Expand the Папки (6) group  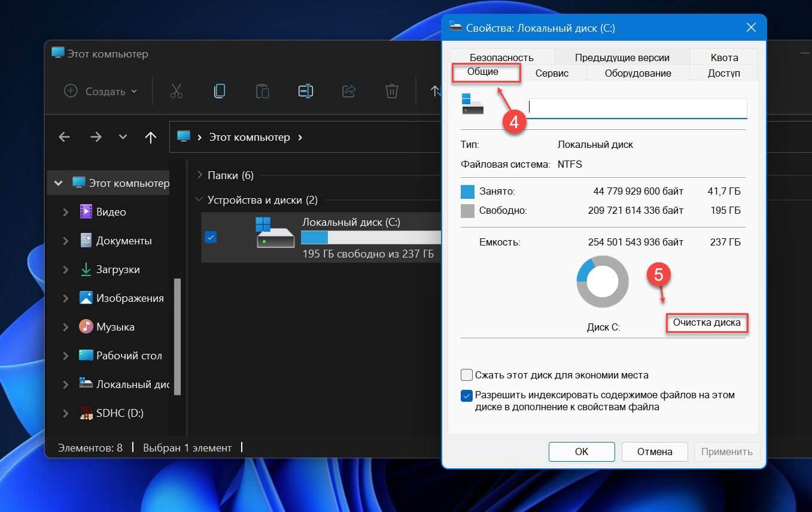200,175
